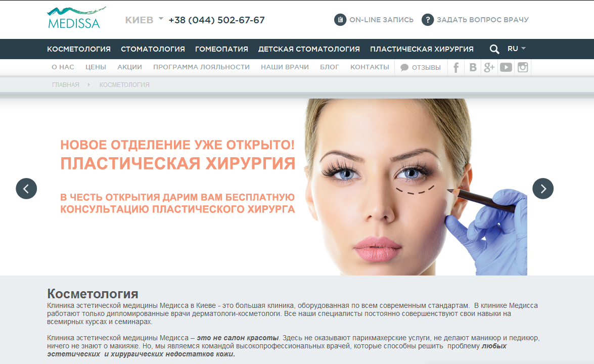This screenshot has width=594, height=364.
Task: Click the question mark icon
Action: click(428, 20)
